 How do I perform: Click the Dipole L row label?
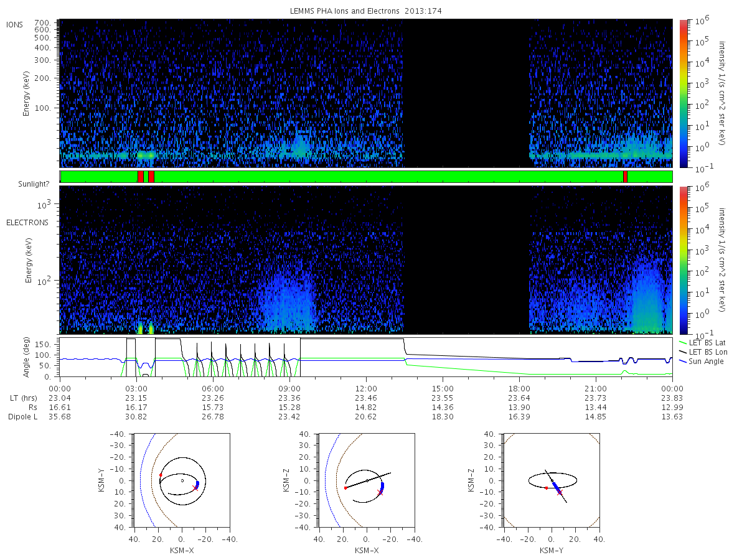click(x=23, y=416)
